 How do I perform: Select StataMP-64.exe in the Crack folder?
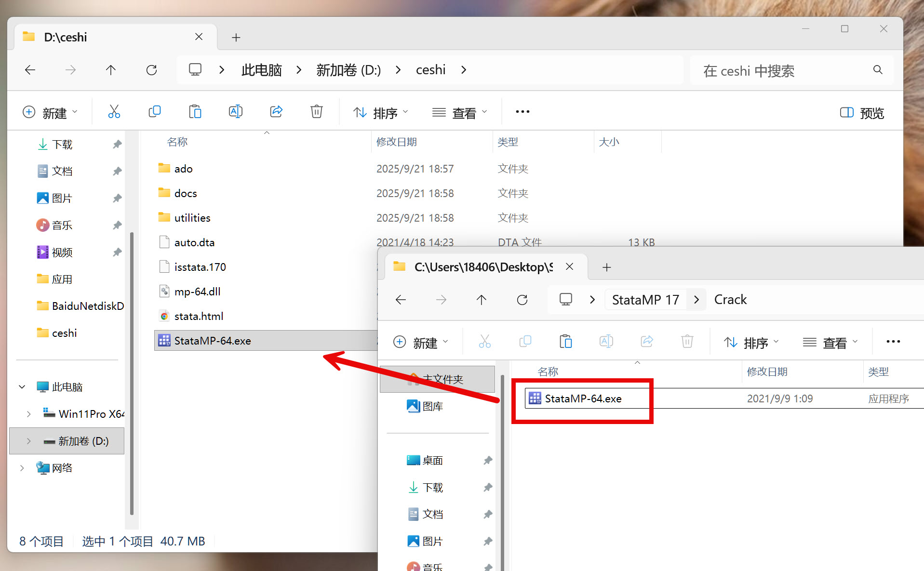(x=583, y=398)
